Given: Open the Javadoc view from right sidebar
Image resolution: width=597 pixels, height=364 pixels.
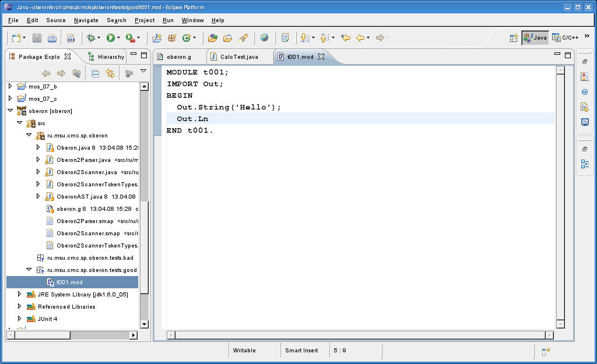Looking at the screenshot, I should (x=585, y=92).
